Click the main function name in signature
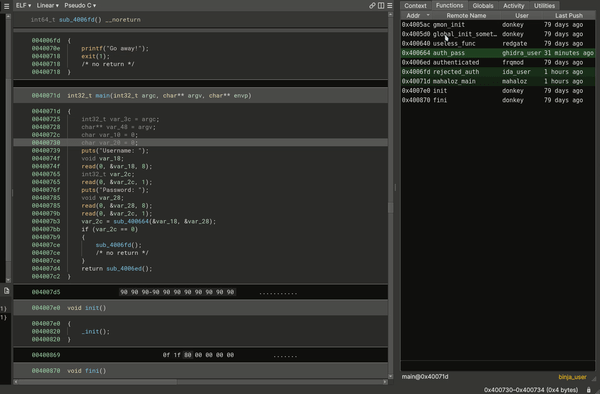Screen dimensions: 600x394 [x=103, y=96]
